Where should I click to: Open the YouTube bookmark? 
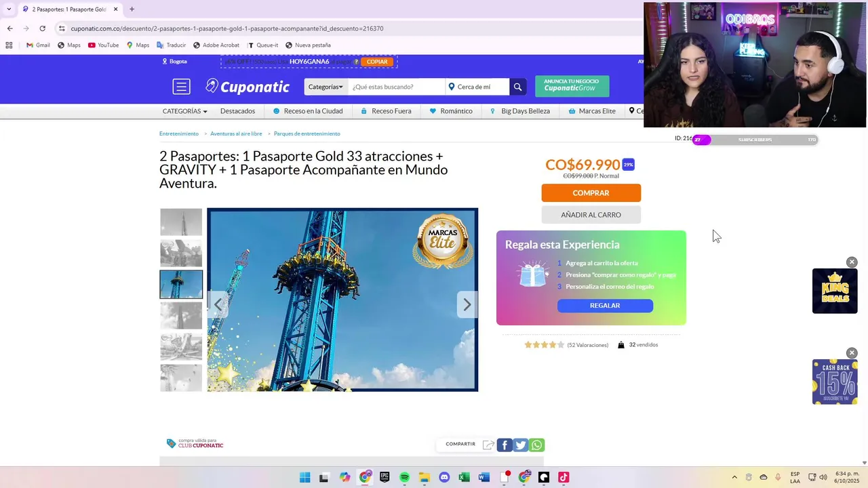[103, 45]
